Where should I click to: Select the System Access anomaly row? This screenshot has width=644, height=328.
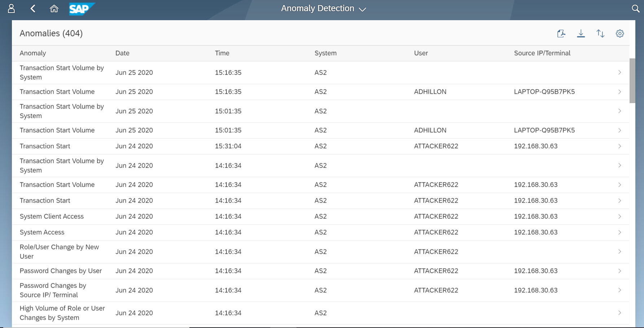pos(42,232)
